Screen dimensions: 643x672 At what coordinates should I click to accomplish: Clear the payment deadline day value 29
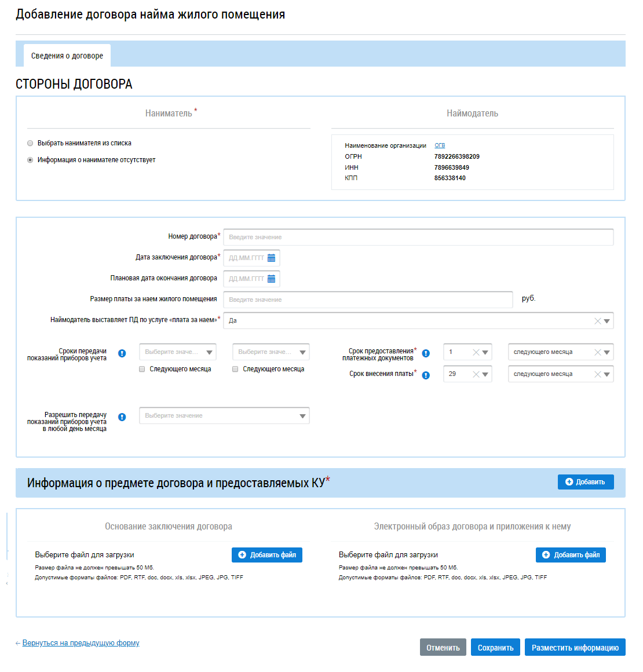pos(476,374)
